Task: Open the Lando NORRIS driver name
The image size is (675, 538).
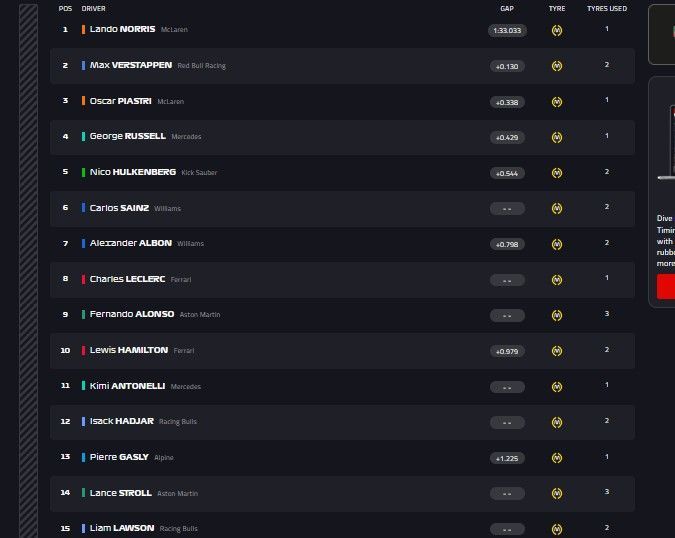Action: [x=122, y=29]
